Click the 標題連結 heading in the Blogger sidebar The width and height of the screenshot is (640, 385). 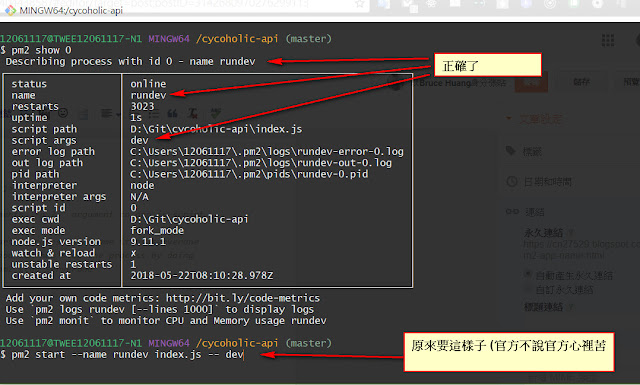[x=543, y=307]
